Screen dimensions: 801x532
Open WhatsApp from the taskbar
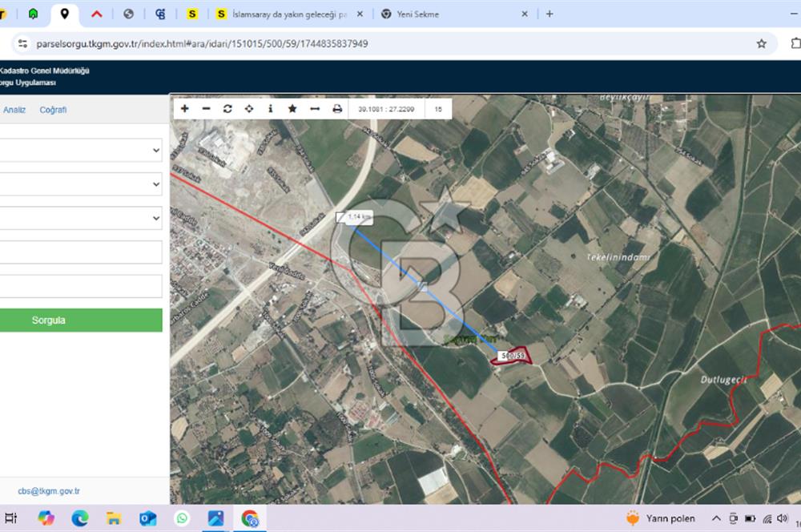pyautogui.click(x=182, y=518)
